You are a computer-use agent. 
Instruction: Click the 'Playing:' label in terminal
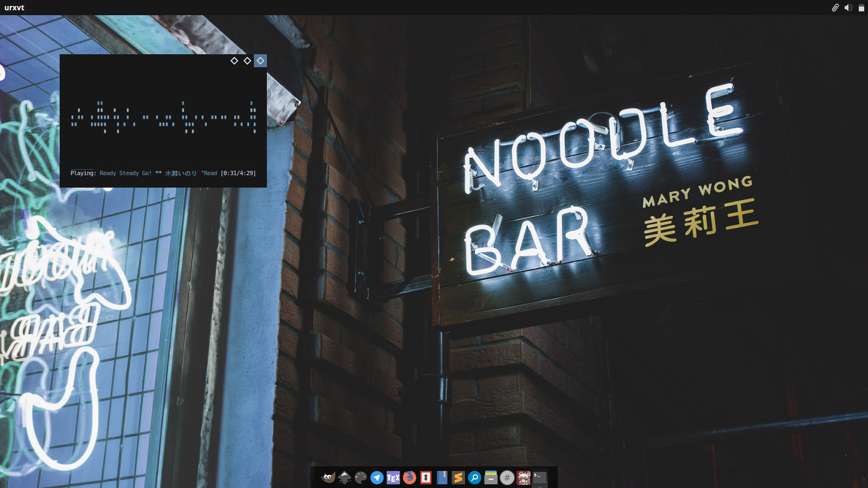click(x=83, y=173)
